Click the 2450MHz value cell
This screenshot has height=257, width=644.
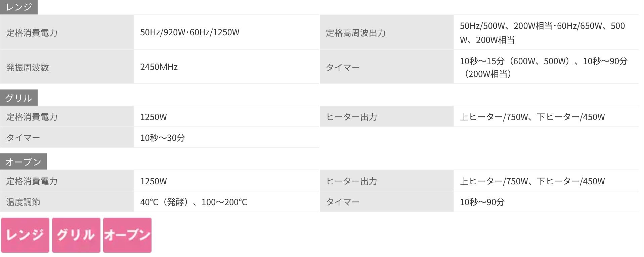click(159, 67)
